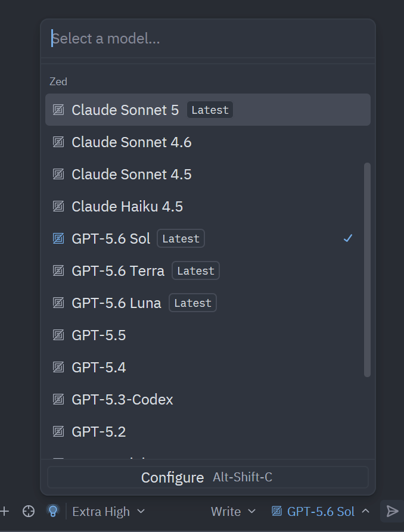Select Claude Sonnet 4.6 from the list
Image resolution: width=404 pixels, height=532 pixels.
[x=208, y=142]
